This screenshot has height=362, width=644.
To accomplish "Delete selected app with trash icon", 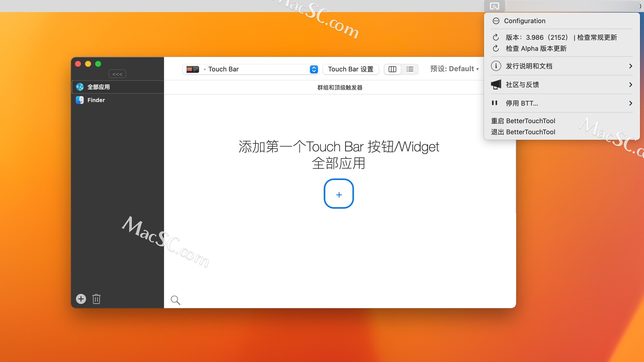I will [x=97, y=299].
